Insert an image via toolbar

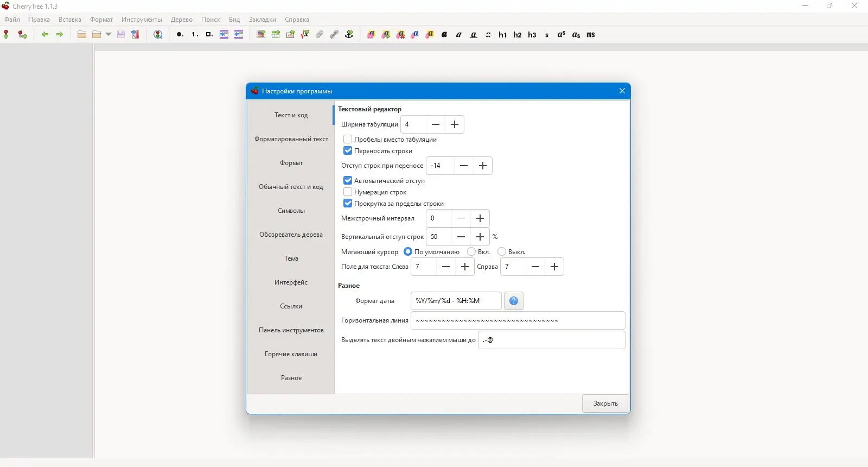click(261, 35)
